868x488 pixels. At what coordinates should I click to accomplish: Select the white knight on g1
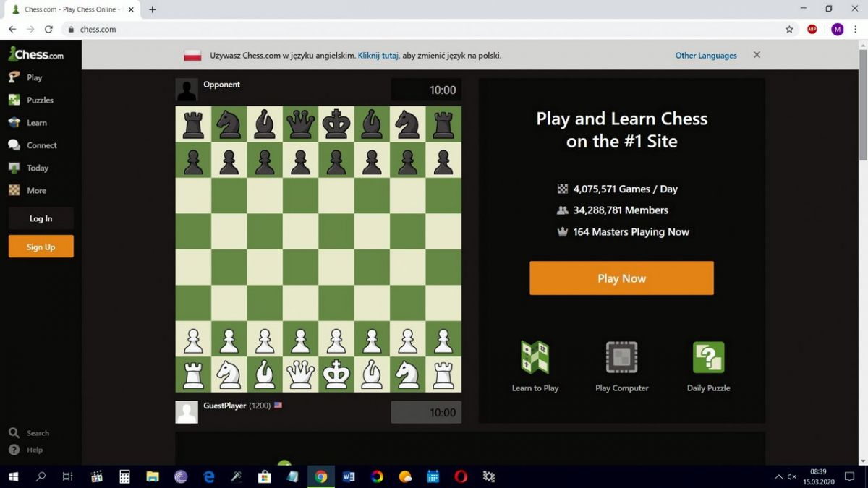coord(407,374)
